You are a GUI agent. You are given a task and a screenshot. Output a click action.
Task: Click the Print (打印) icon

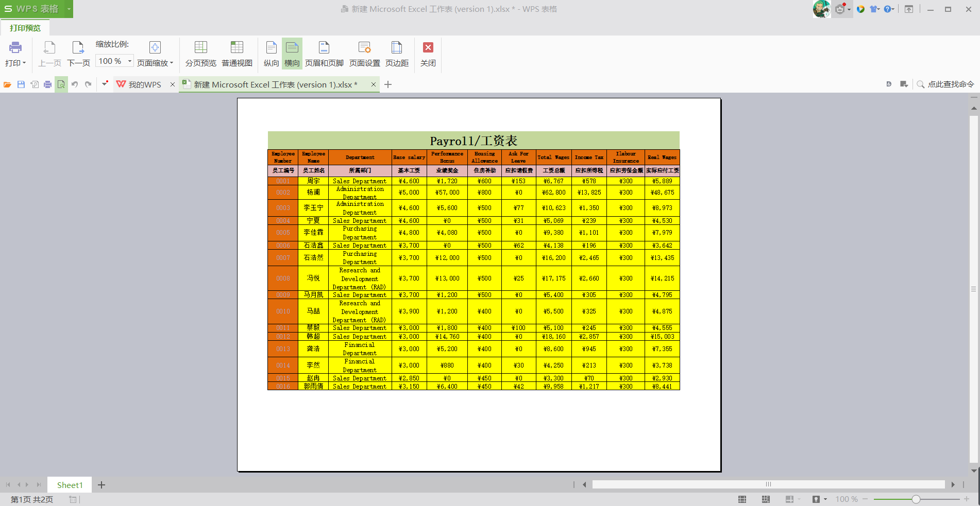coord(15,48)
